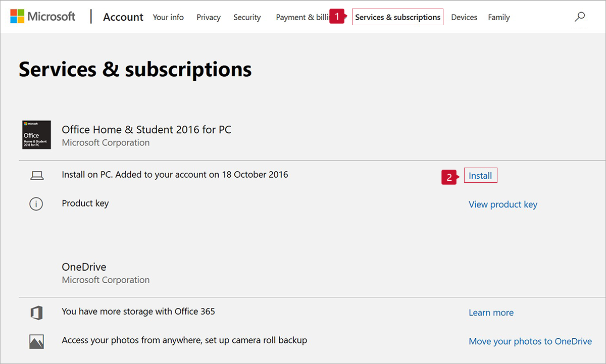Click the photos icon near camera roll backup
Image resolution: width=606 pixels, height=364 pixels.
pyautogui.click(x=36, y=341)
